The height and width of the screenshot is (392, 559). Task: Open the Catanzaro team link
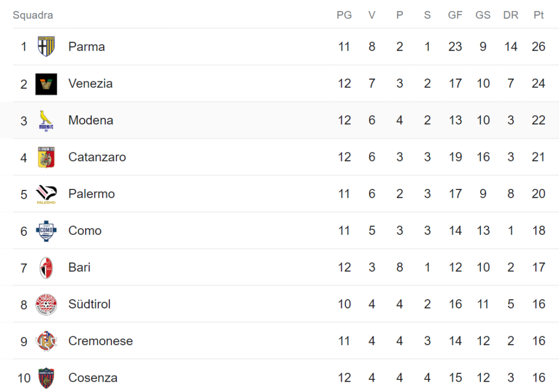coord(97,157)
